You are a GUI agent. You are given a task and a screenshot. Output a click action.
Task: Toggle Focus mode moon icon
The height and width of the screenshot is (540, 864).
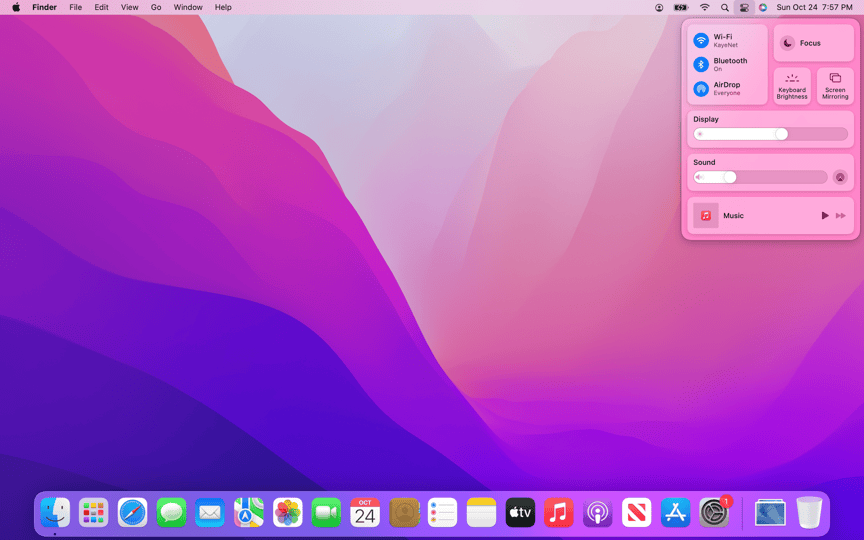(787, 43)
